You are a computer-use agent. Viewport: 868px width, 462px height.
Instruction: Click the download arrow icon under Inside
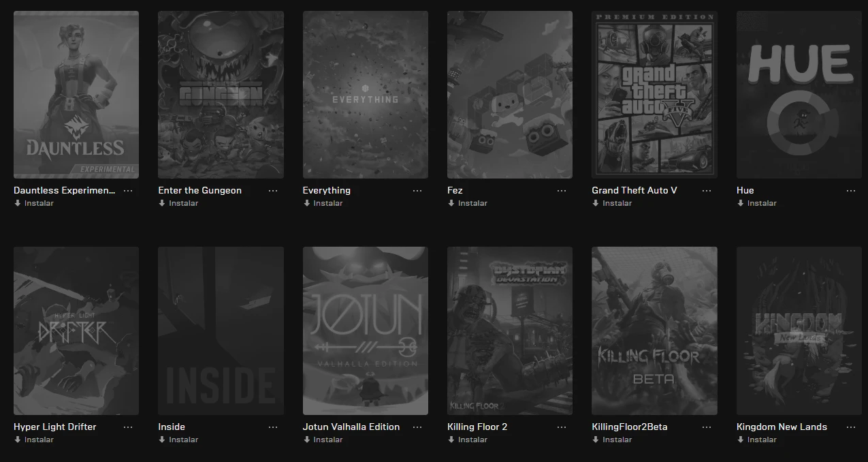(162, 440)
